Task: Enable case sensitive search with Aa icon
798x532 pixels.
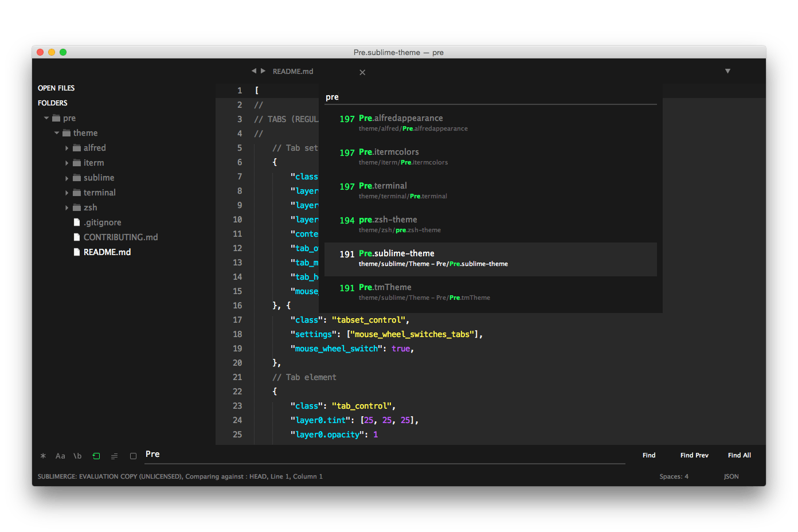Action: tap(60, 456)
